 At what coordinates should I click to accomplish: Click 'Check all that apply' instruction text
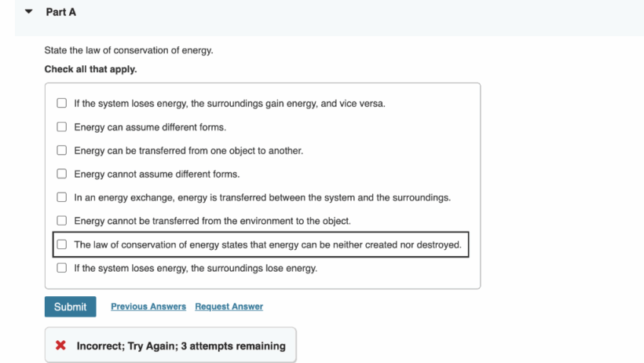pos(91,69)
